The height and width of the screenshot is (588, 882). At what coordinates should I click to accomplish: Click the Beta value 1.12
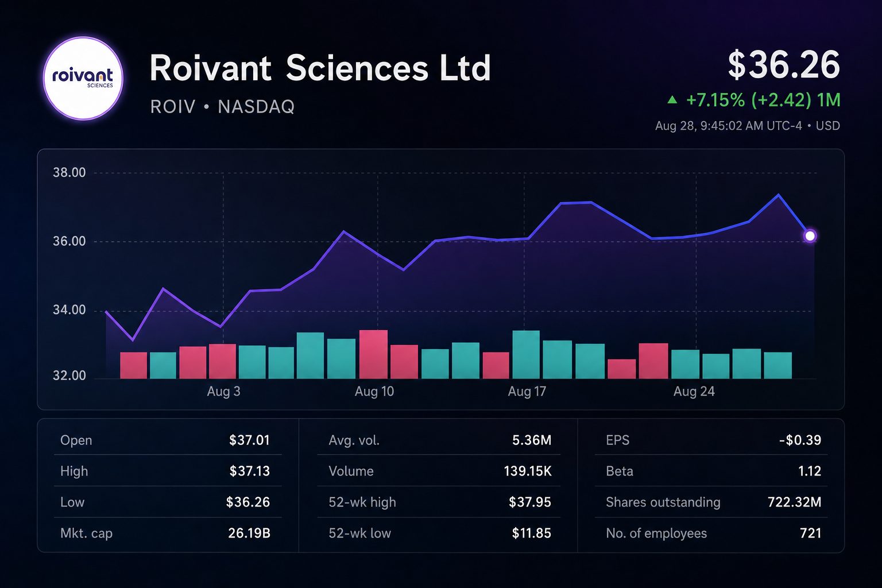click(x=810, y=471)
